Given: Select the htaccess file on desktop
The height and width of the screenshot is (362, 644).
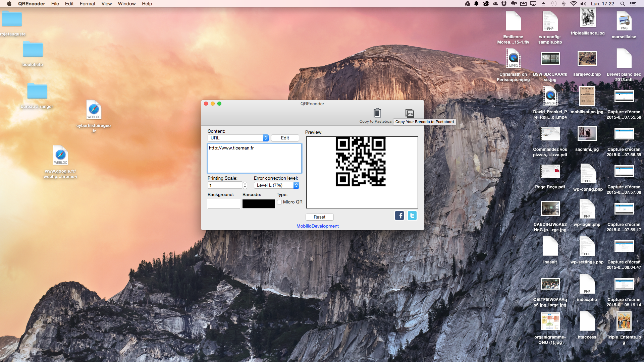Looking at the screenshot, I should coord(587,321).
